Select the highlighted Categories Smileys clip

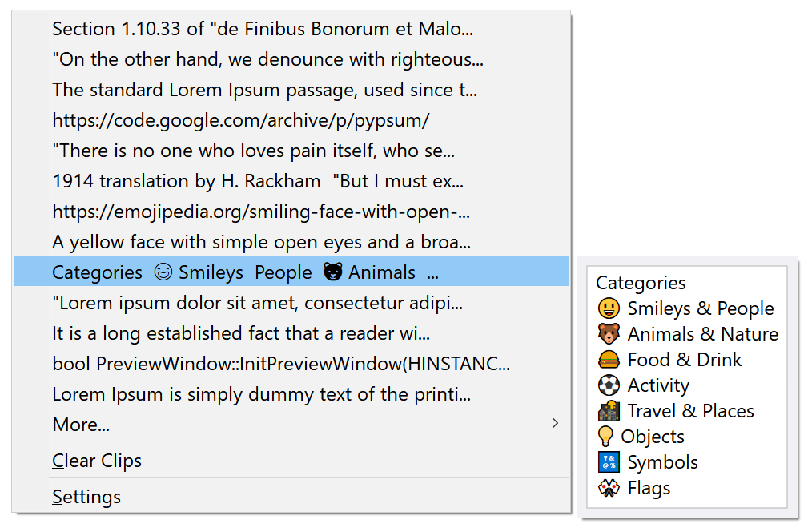pyautogui.click(x=291, y=272)
